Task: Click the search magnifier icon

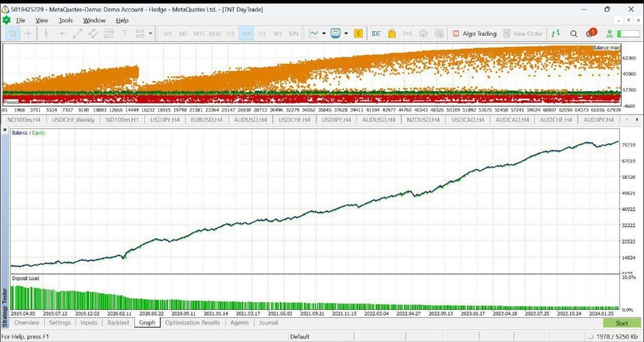Action: pos(574,34)
